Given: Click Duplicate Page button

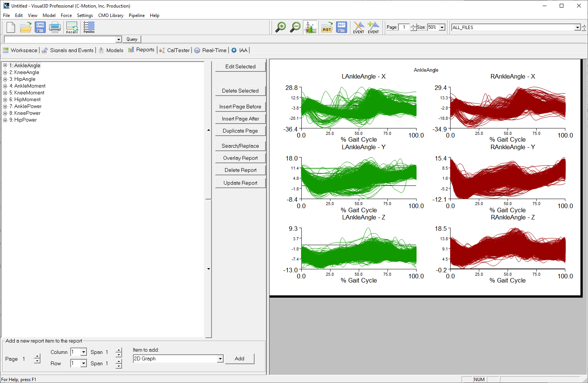Looking at the screenshot, I should tap(241, 131).
